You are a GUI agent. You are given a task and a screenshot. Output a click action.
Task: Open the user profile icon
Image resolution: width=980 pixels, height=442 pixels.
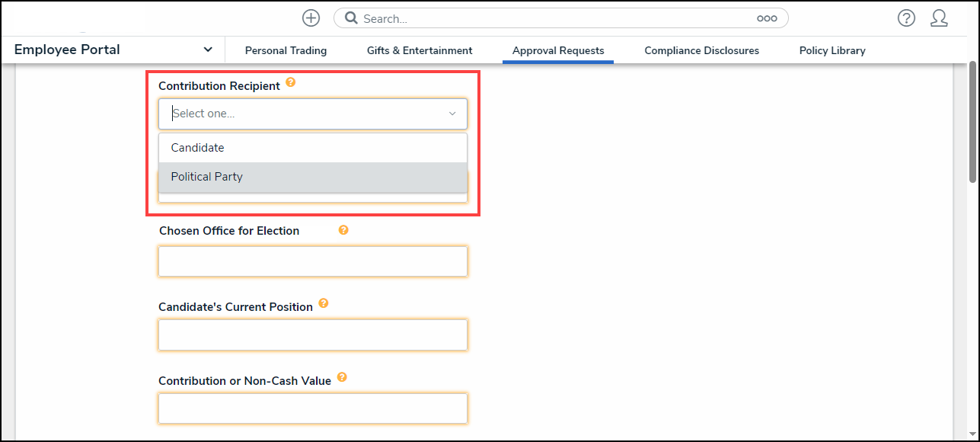pos(940,18)
